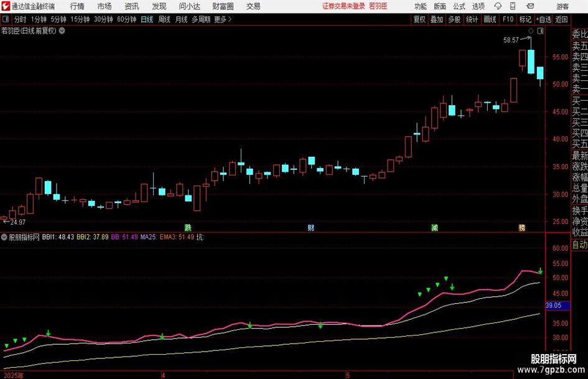Click the customer service headset icon
This screenshot has height=379, width=588.
pyautogui.click(x=498, y=6)
